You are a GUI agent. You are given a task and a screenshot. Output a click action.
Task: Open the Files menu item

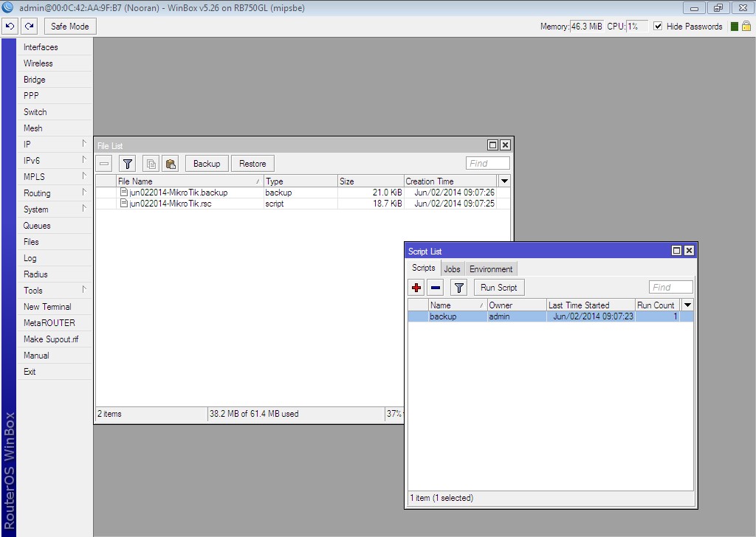[55, 242]
